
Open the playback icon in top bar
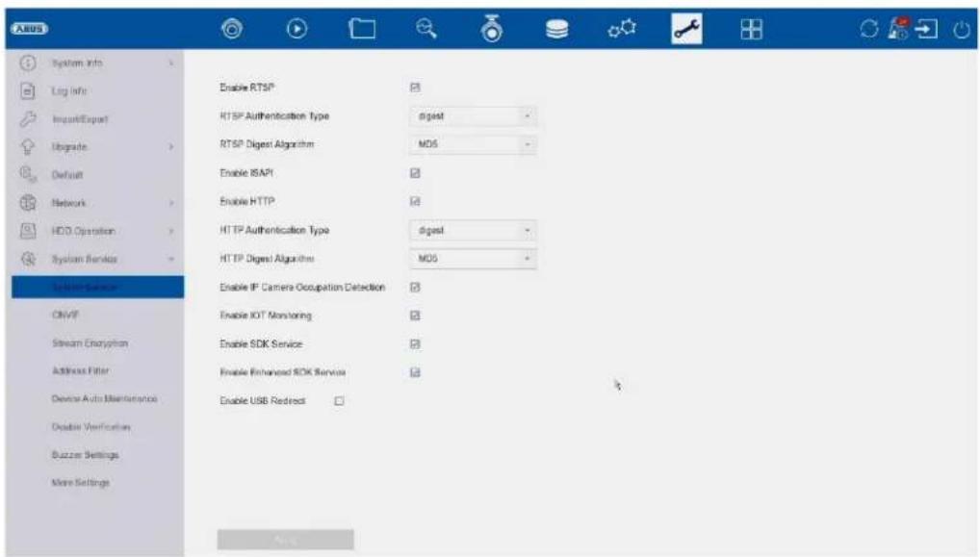click(x=297, y=29)
